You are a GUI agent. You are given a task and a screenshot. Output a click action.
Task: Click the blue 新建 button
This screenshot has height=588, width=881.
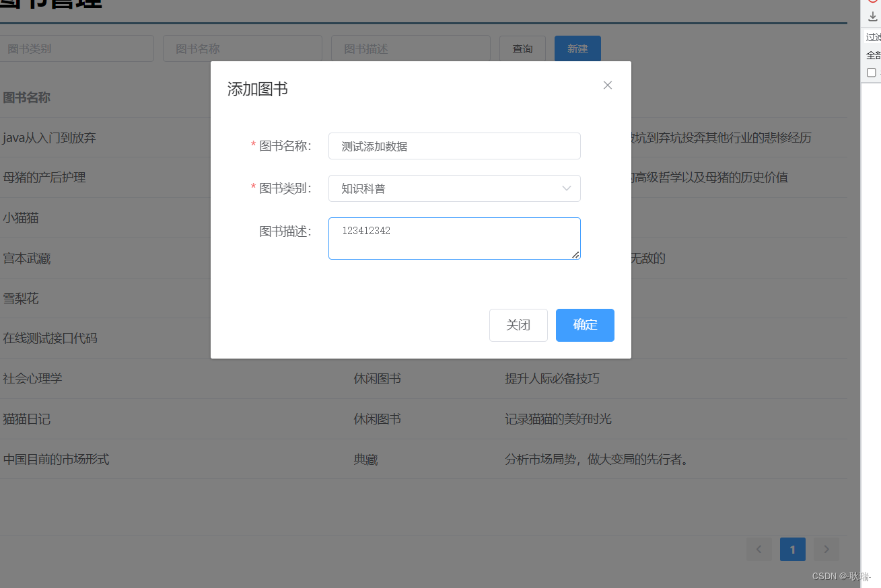(x=577, y=48)
